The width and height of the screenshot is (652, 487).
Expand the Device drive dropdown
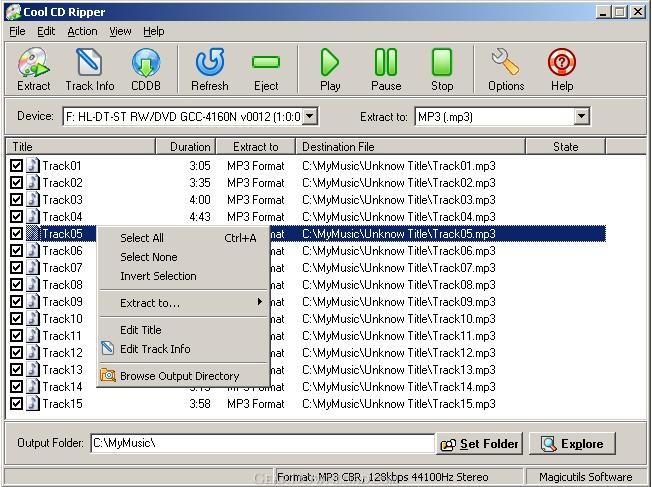(310, 116)
